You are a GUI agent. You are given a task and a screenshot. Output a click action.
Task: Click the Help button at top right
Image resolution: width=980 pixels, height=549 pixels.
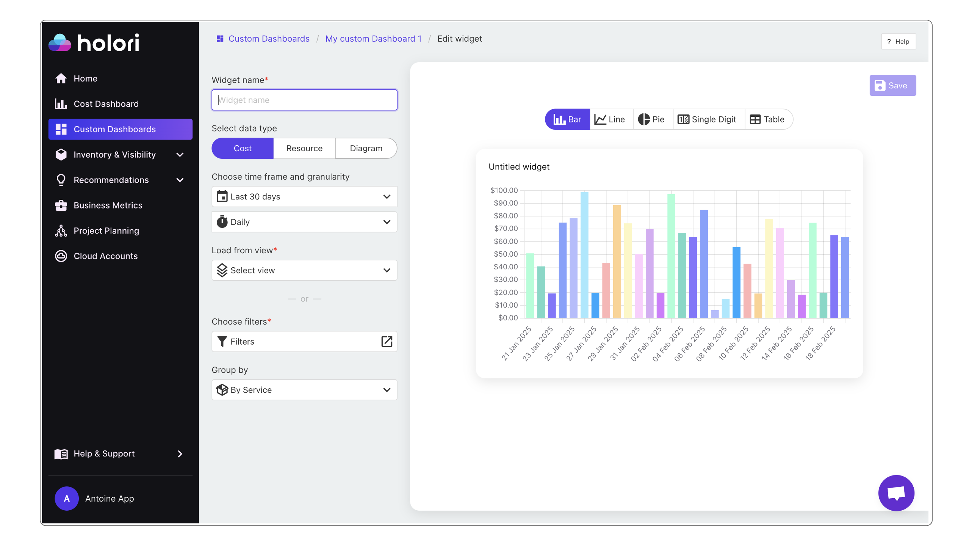tap(898, 41)
